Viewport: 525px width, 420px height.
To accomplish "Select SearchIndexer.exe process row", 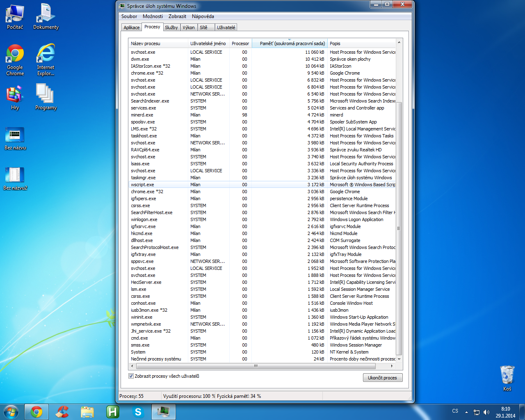I will pyautogui.click(x=262, y=101).
